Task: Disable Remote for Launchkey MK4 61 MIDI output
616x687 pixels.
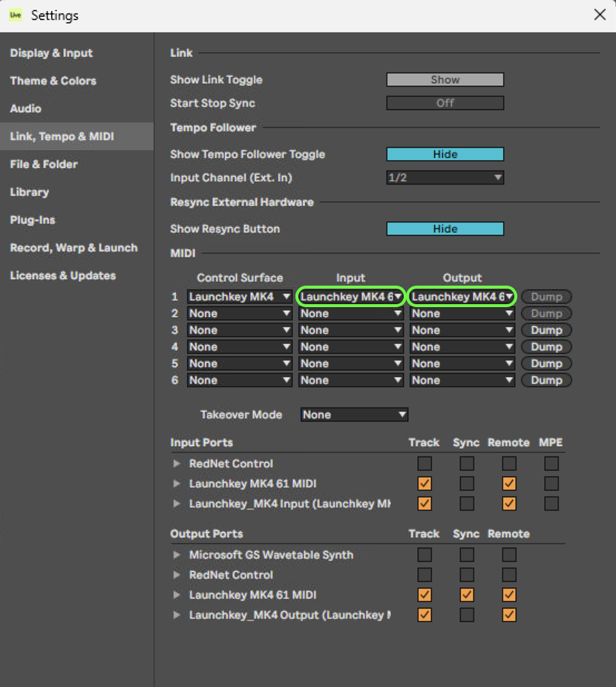Action: pyautogui.click(x=509, y=595)
